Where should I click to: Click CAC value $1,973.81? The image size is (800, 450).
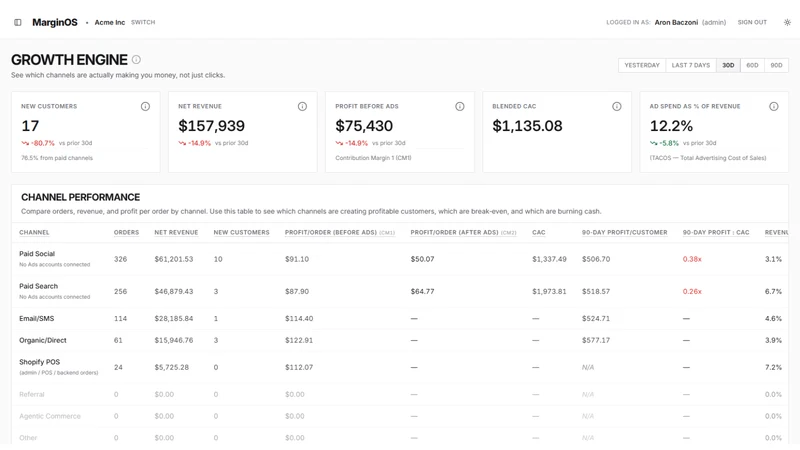(549, 292)
